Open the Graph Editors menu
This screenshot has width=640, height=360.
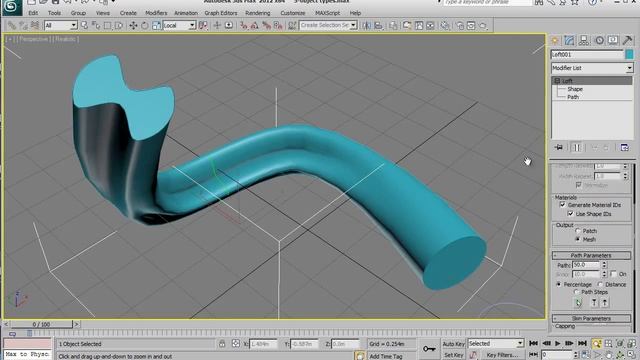(x=221, y=13)
